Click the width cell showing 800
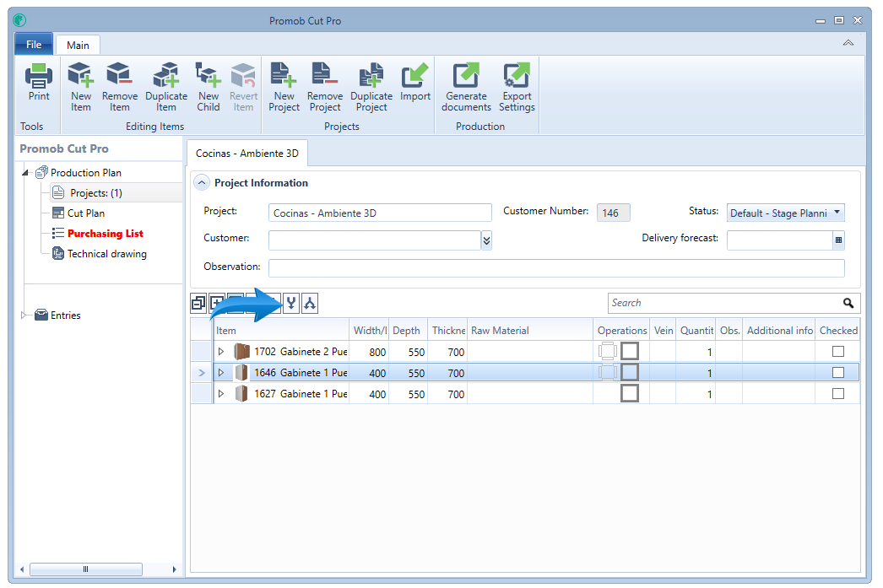The image size is (883, 588). pos(369,352)
